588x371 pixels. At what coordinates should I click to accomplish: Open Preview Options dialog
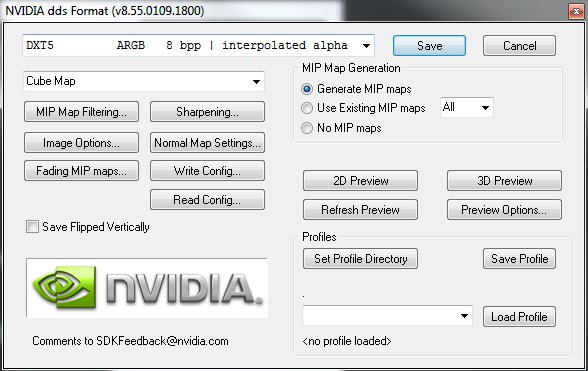[504, 210]
